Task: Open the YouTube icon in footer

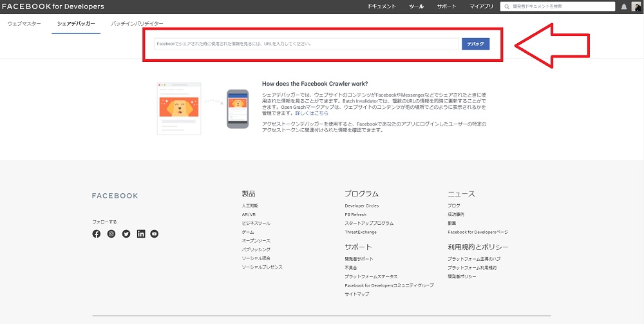Action: [x=154, y=234]
